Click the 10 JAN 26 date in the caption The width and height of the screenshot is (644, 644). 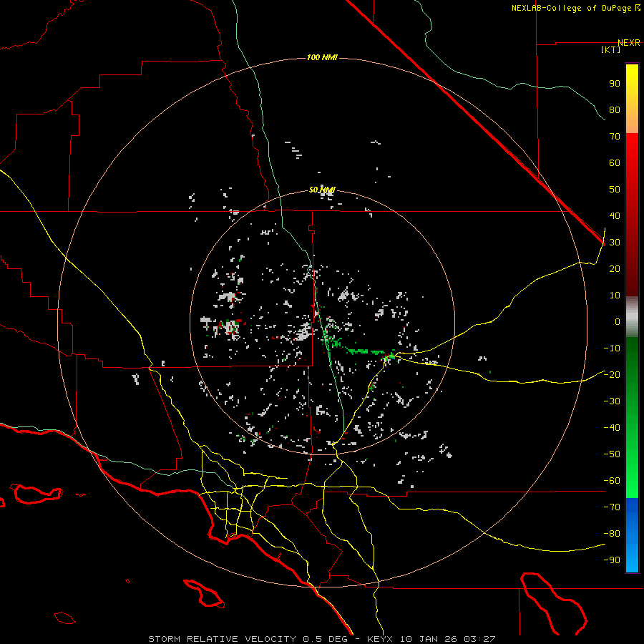(x=429, y=638)
